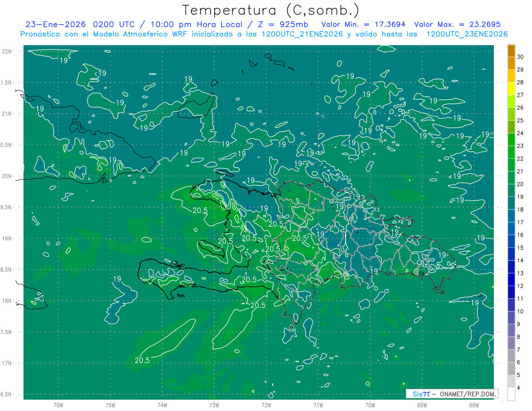Click the "21" label on the color scale
The width and height of the screenshot is (532, 411).
pos(520,172)
